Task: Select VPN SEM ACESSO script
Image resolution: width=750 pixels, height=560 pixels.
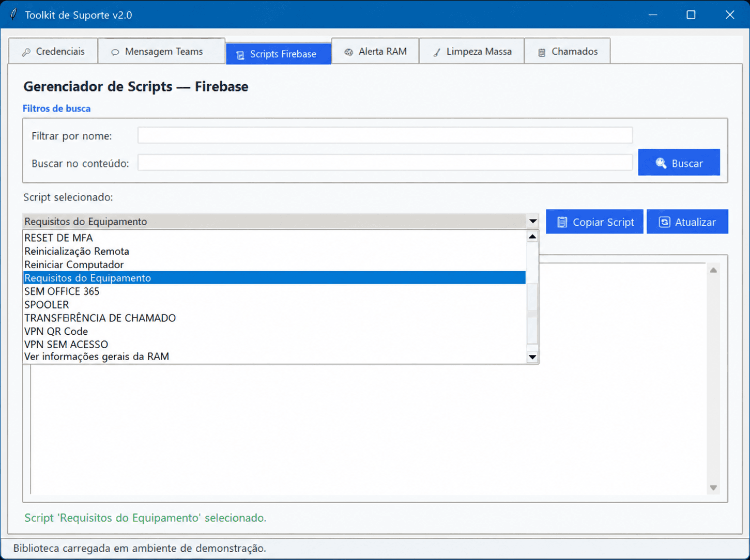Action: 274,344
